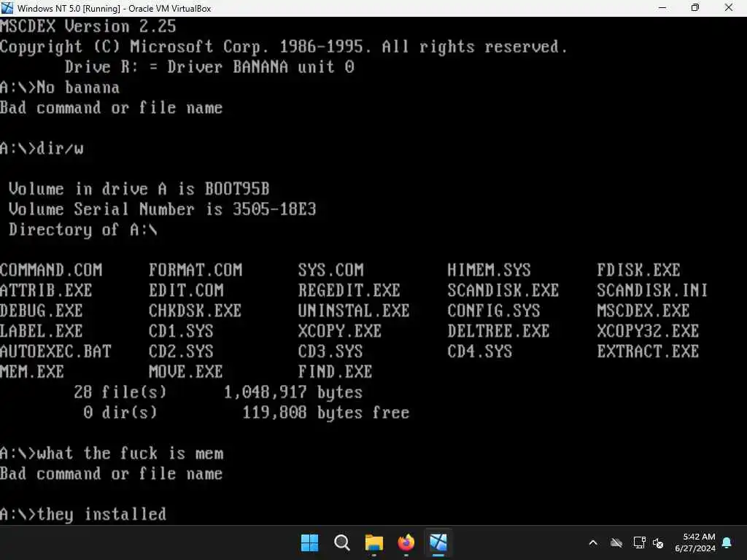Click the 'dir/w' command line
This screenshot has height=560, width=747.
click(42, 148)
